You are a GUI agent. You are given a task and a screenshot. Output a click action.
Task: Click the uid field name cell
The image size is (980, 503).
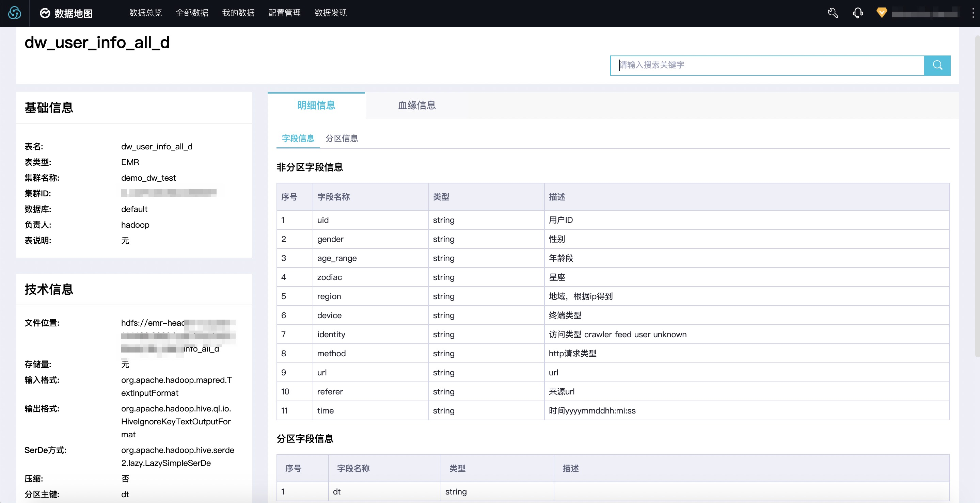pos(370,220)
